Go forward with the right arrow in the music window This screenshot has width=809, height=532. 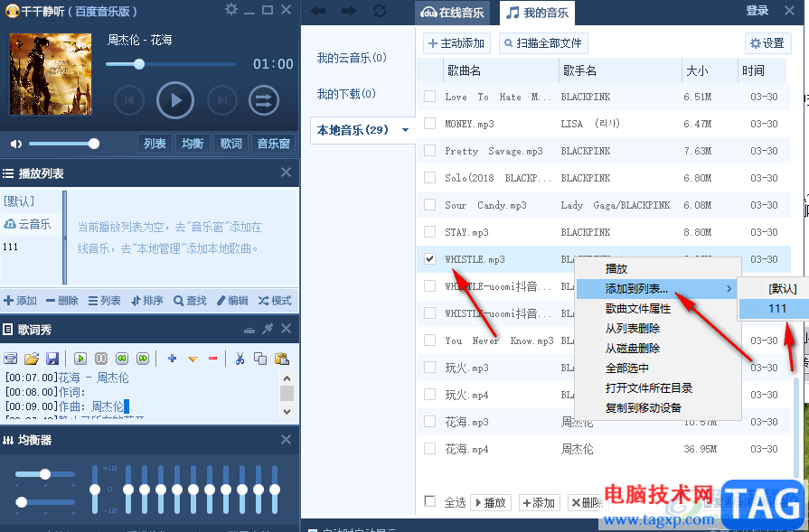point(349,10)
